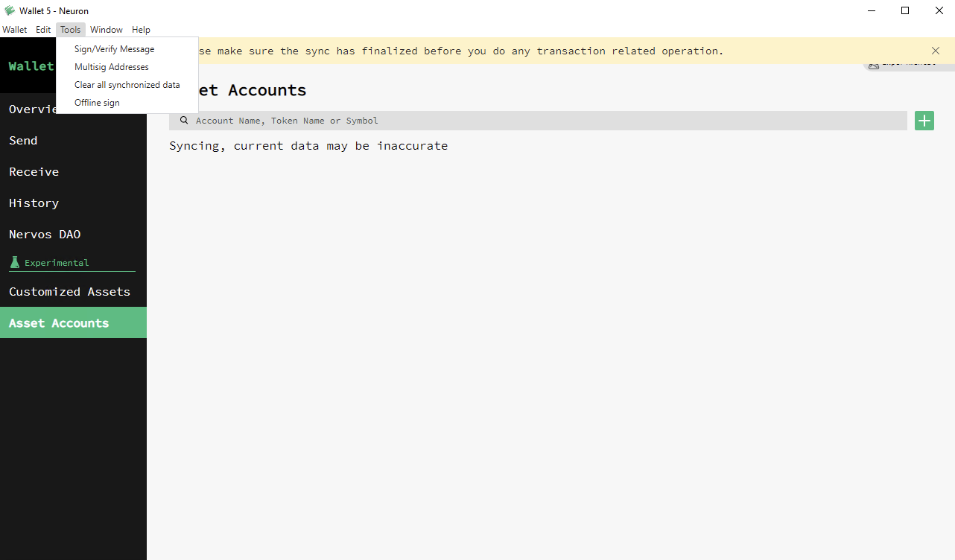Viewport: 955px width, 560px height.
Task: Dismiss the sync warning banner
Action: tap(935, 50)
